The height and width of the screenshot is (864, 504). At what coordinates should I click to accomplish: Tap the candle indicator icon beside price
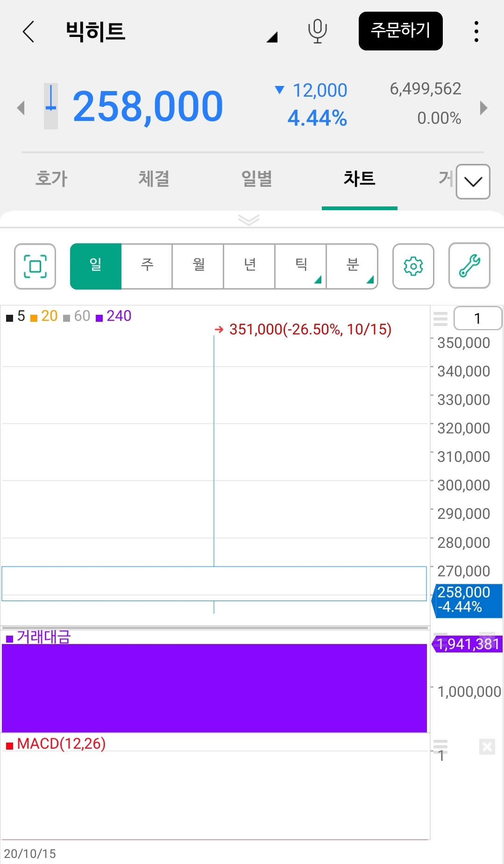coord(51,106)
